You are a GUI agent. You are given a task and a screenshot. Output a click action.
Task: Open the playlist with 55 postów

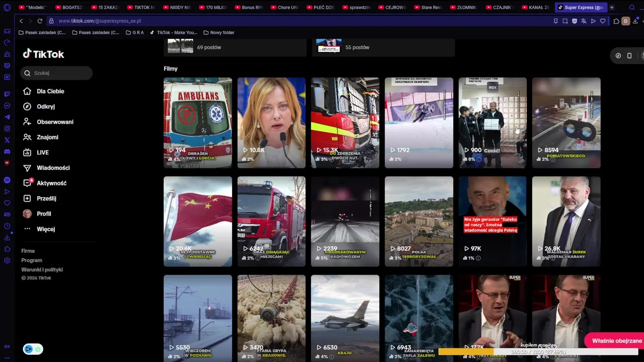pos(383,47)
